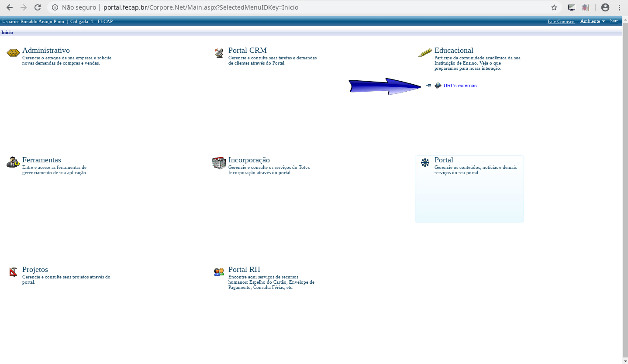Image resolution: width=628 pixels, height=364 pixels.
Task: Open the Portal RH people icon
Action: pos(219,272)
